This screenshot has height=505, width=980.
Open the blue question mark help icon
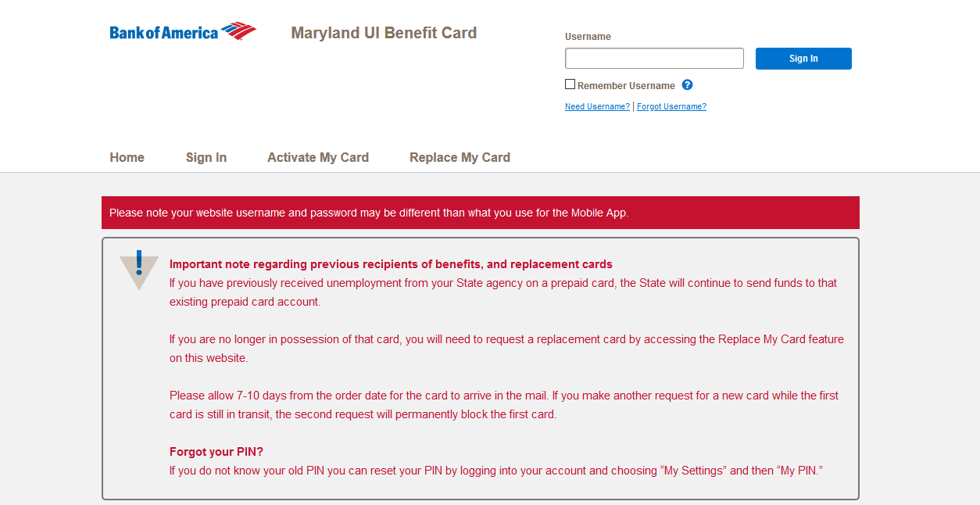(687, 85)
